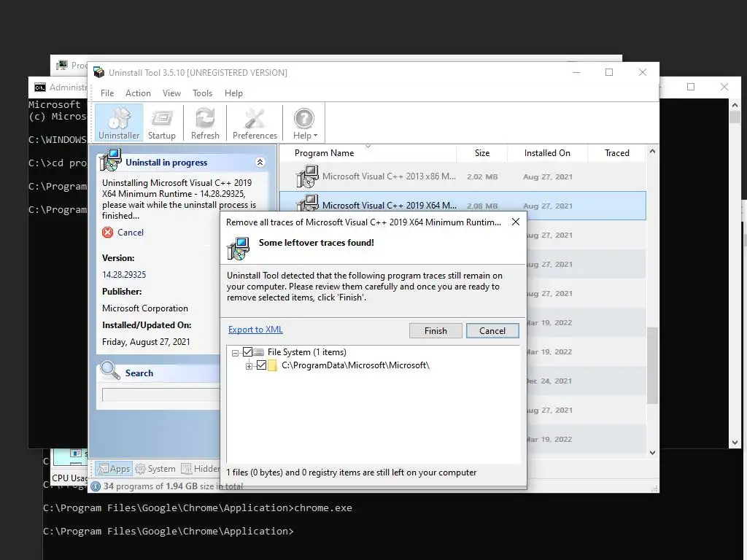Click the File System drive icon
Viewport: 747px width, 560px height.
(258, 352)
